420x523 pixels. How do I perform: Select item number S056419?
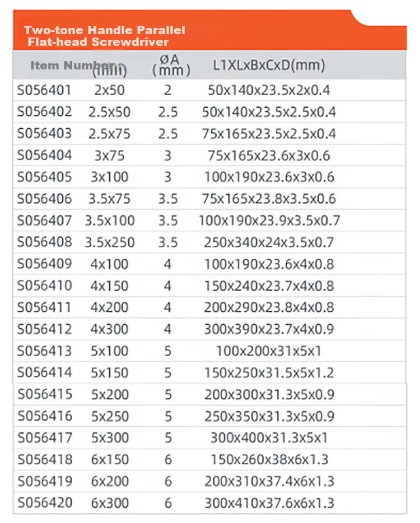[45, 481]
